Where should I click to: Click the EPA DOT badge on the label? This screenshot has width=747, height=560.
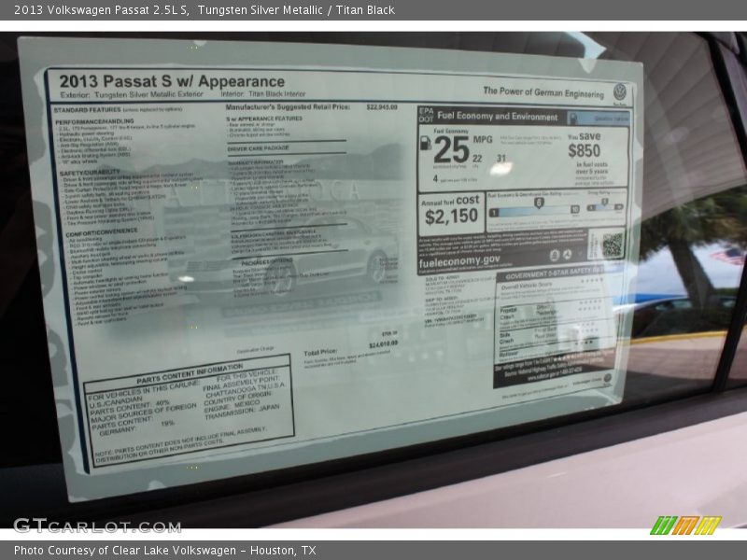(x=427, y=116)
